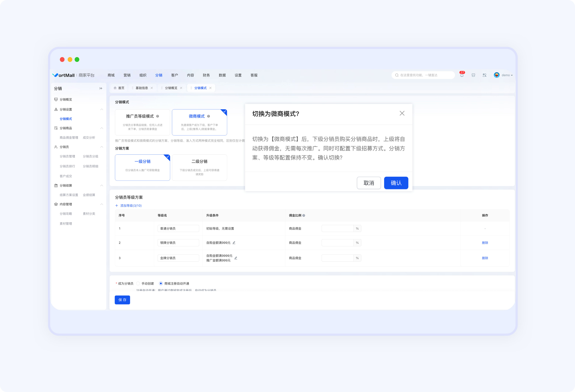Click the 添加等级(3/10) link

coord(131,206)
